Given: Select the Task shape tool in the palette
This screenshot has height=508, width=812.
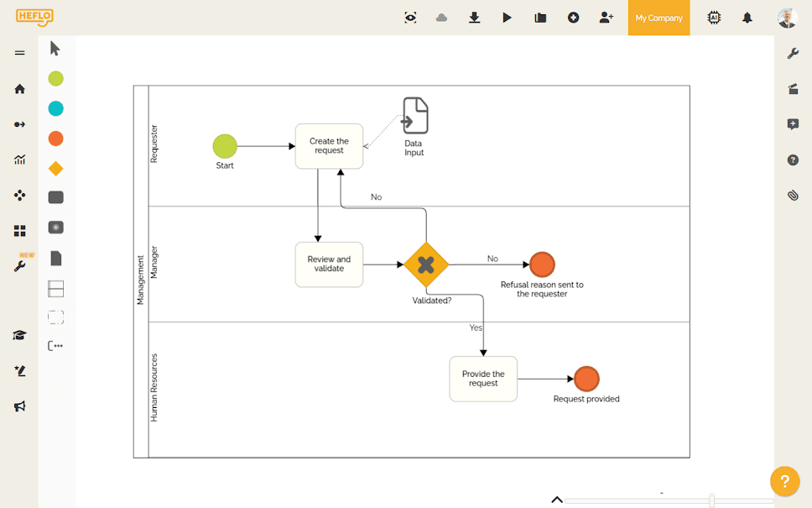Looking at the screenshot, I should coord(55,196).
